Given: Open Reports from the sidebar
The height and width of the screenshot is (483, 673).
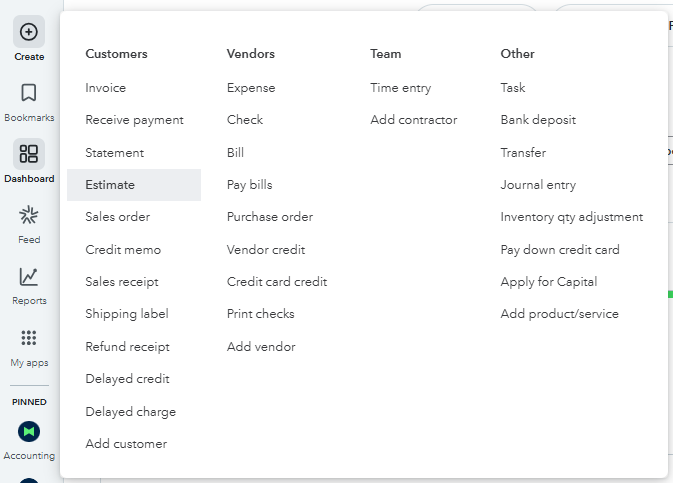Looking at the screenshot, I should pyautogui.click(x=29, y=277).
